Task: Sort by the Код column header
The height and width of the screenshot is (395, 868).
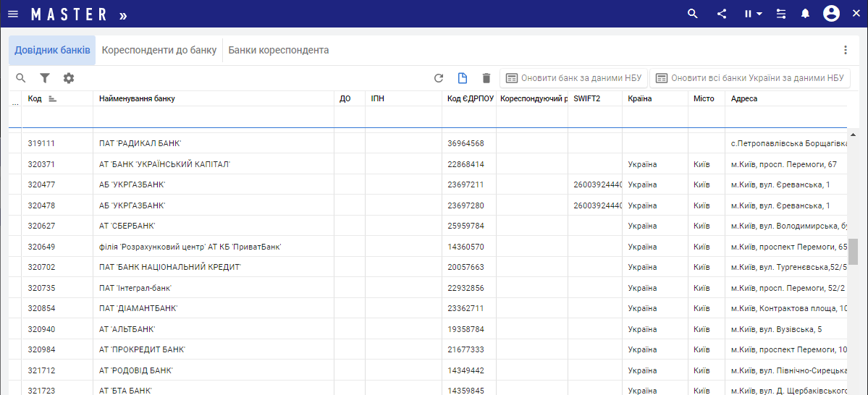Action: click(35, 98)
